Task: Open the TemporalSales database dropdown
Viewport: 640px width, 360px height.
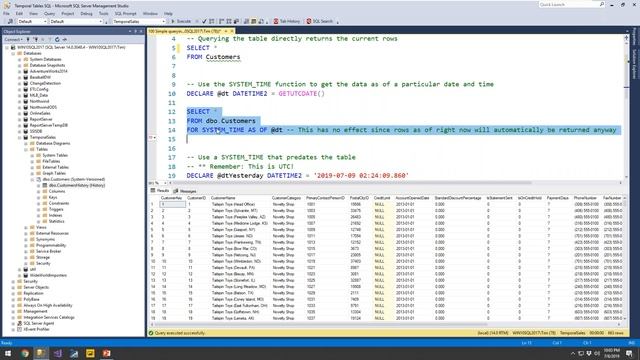Action: click(139, 21)
